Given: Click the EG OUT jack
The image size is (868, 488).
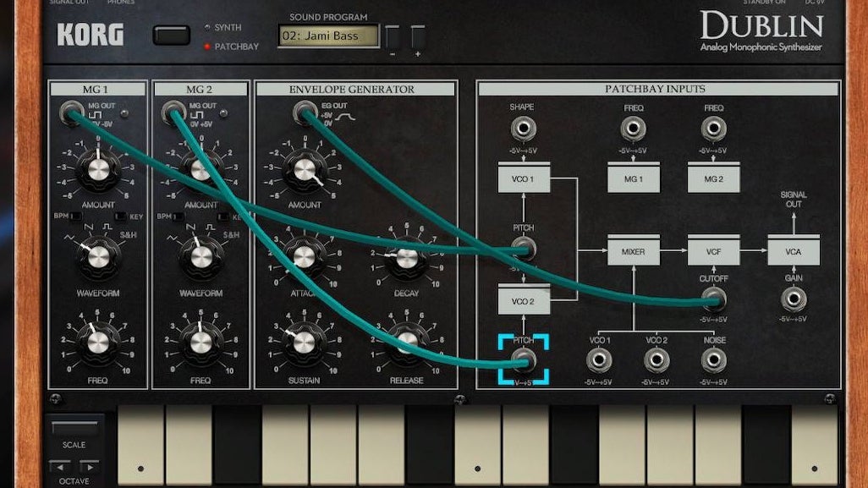Looking at the screenshot, I should [305, 112].
